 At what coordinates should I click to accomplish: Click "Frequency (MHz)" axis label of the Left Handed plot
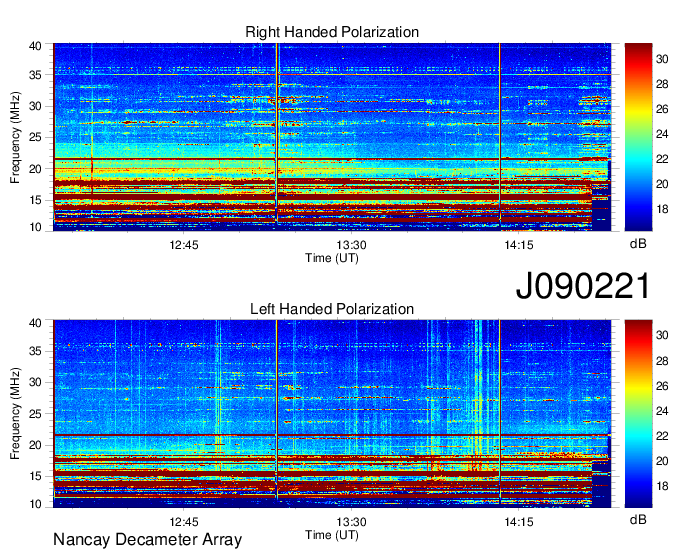tap(15, 414)
